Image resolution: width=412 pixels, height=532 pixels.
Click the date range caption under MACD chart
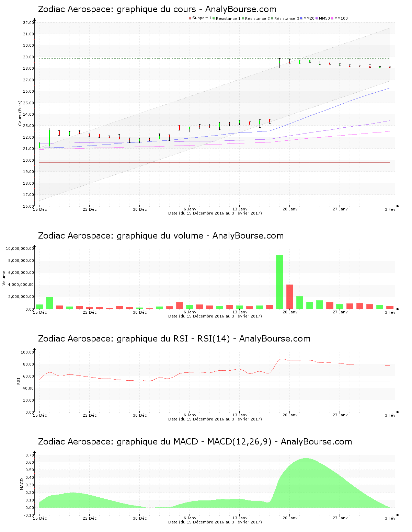(215, 522)
